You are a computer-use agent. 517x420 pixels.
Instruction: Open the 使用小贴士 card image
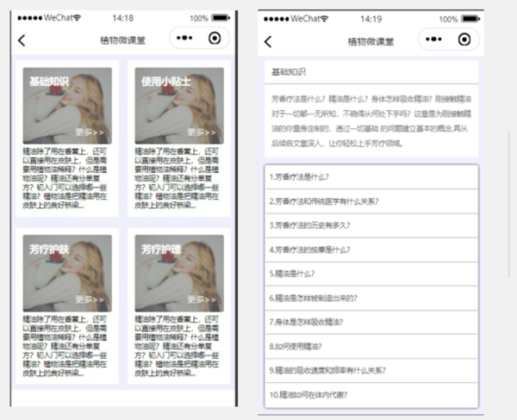(179, 105)
